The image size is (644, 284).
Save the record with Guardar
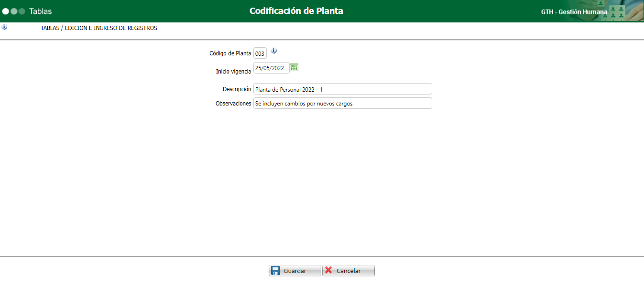[x=295, y=271]
